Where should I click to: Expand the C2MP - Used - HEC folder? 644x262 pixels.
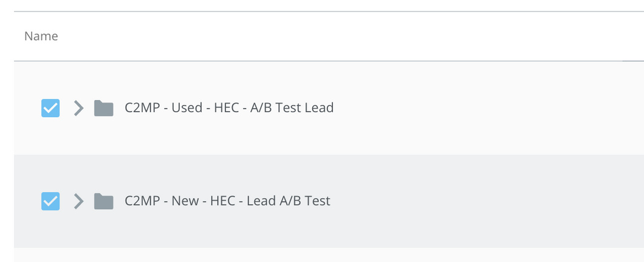tap(78, 108)
